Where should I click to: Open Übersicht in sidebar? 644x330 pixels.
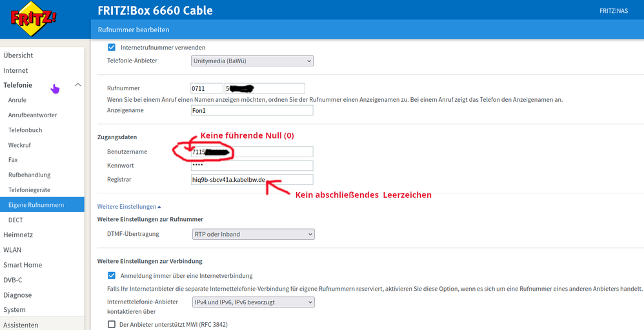click(x=18, y=55)
